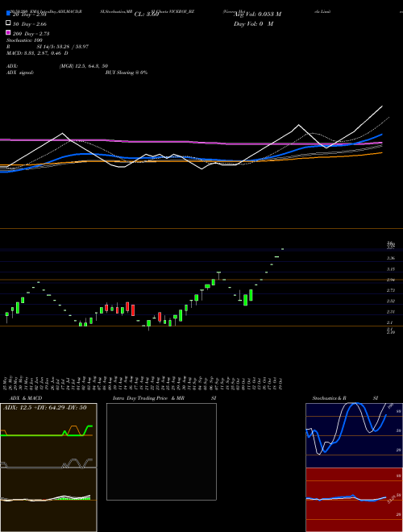
Task: Click the empty intraday trading price chart box
Action: pyautogui.click(x=161, y=451)
